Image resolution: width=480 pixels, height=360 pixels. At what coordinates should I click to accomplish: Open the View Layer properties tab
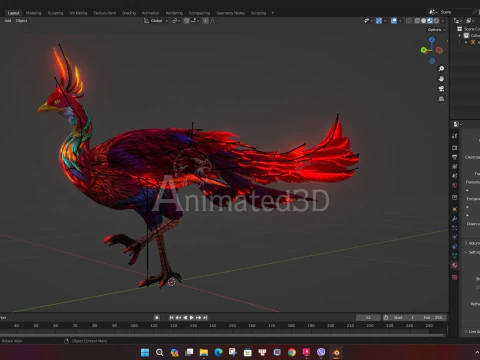(454, 166)
